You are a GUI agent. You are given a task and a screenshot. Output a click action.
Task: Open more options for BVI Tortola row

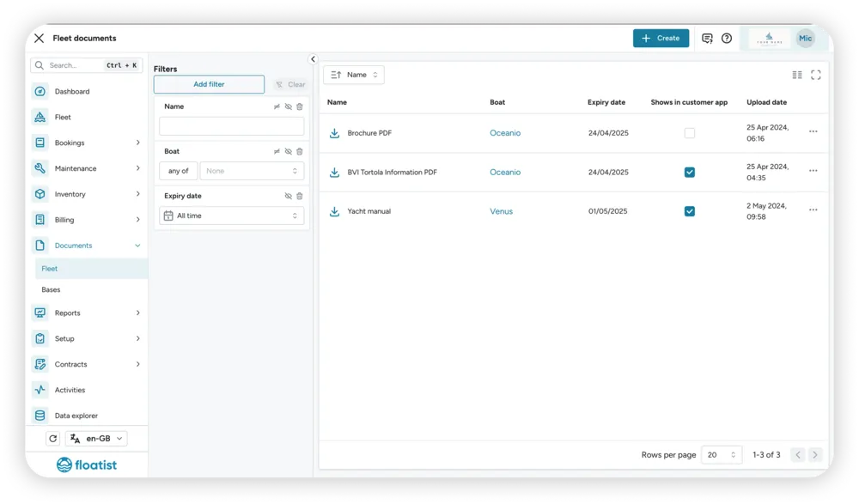pyautogui.click(x=813, y=171)
